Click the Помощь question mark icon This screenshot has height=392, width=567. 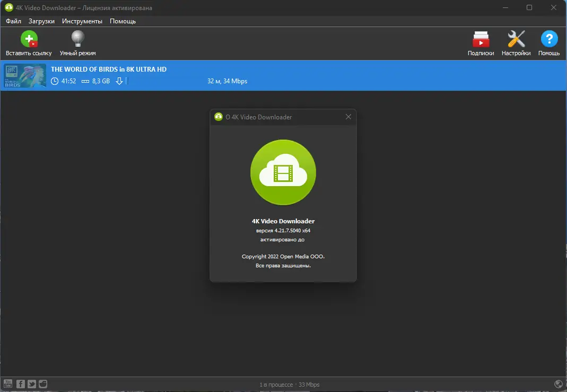[x=549, y=39]
